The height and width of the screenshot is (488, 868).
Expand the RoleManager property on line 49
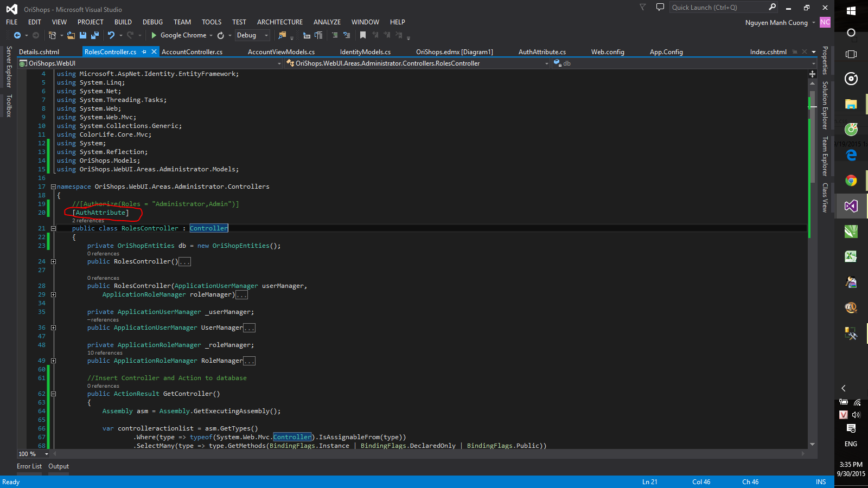[54, 361]
